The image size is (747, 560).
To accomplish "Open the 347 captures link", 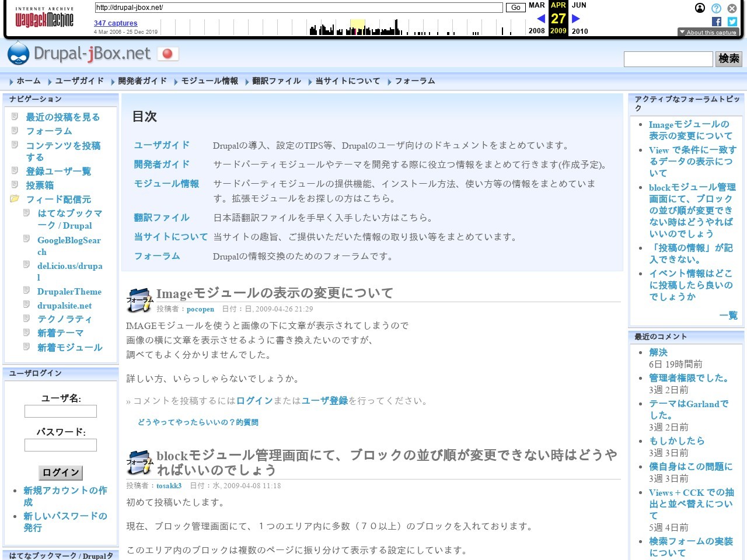I will click(x=115, y=23).
